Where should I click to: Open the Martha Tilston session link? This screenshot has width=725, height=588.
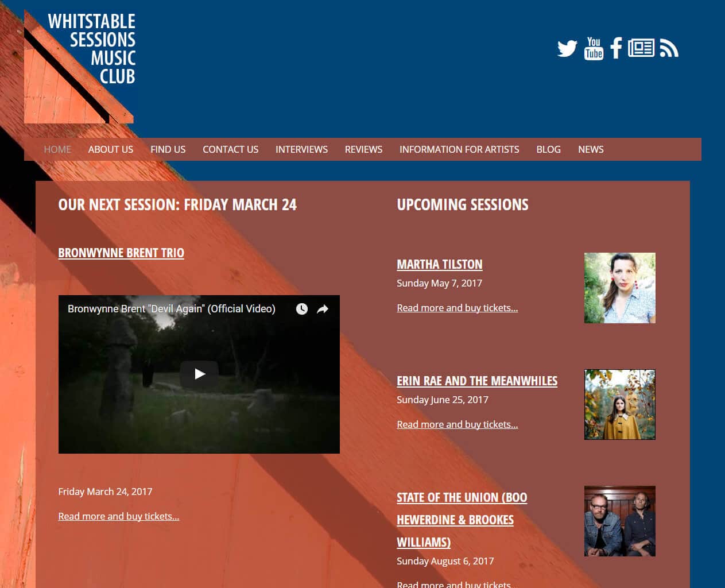click(440, 265)
